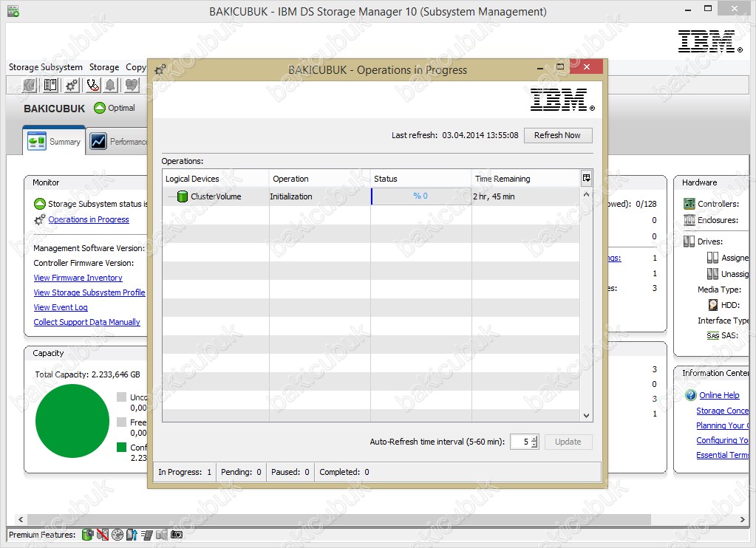Click the red-slashed premium feature icon
756x548 pixels.
pyautogui.click(x=102, y=534)
